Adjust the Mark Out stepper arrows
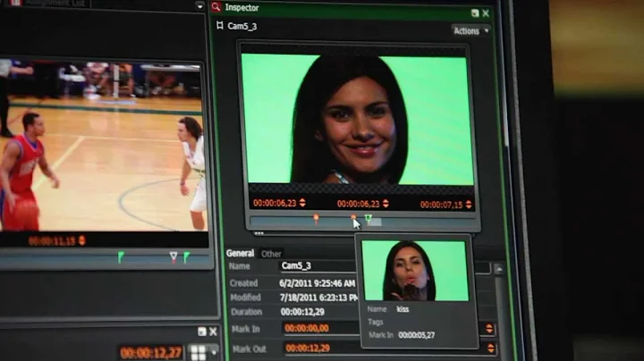The image size is (644, 361). 490,348
